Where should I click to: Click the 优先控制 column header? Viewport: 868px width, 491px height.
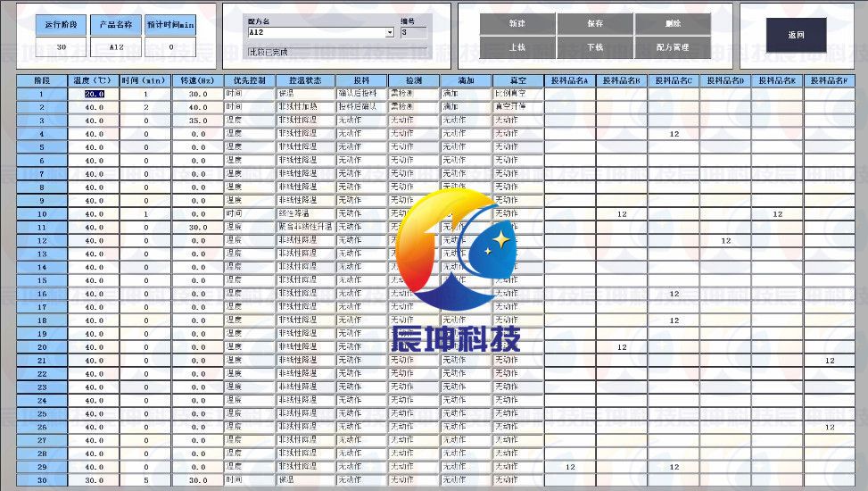tap(250, 81)
